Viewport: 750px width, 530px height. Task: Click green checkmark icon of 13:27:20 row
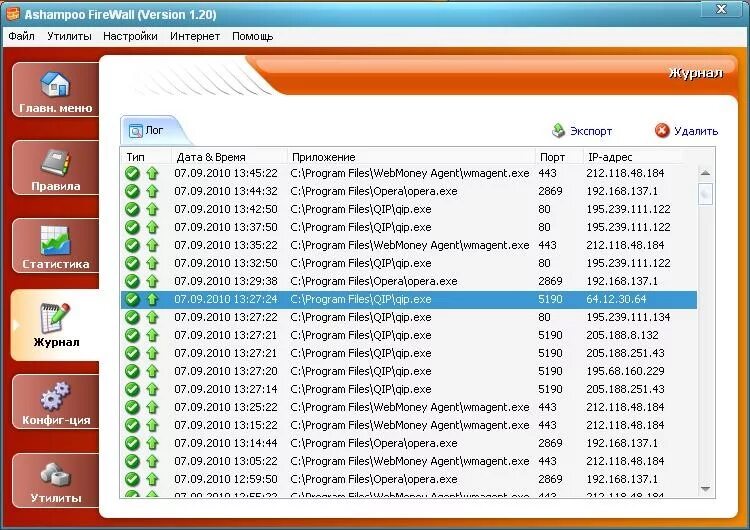click(x=132, y=371)
